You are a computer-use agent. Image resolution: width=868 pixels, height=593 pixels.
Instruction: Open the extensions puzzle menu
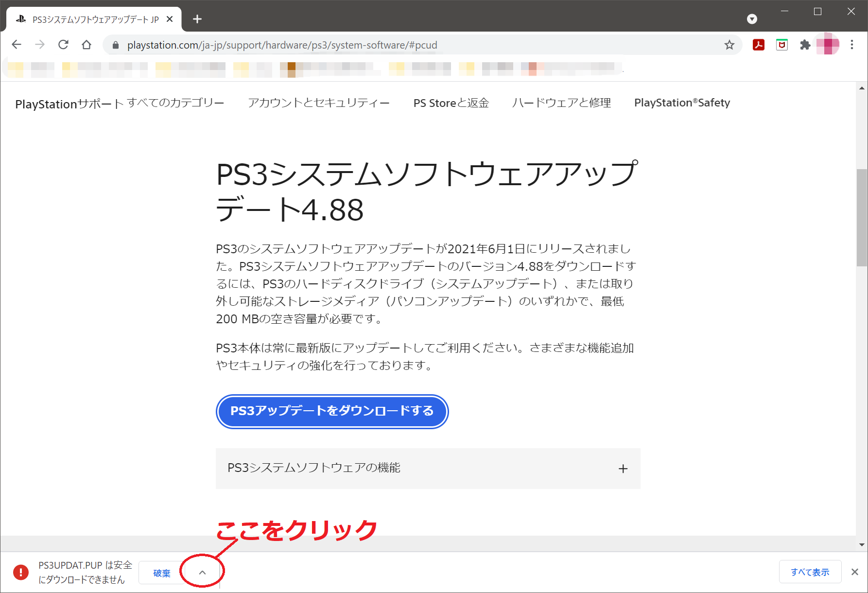(x=805, y=45)
